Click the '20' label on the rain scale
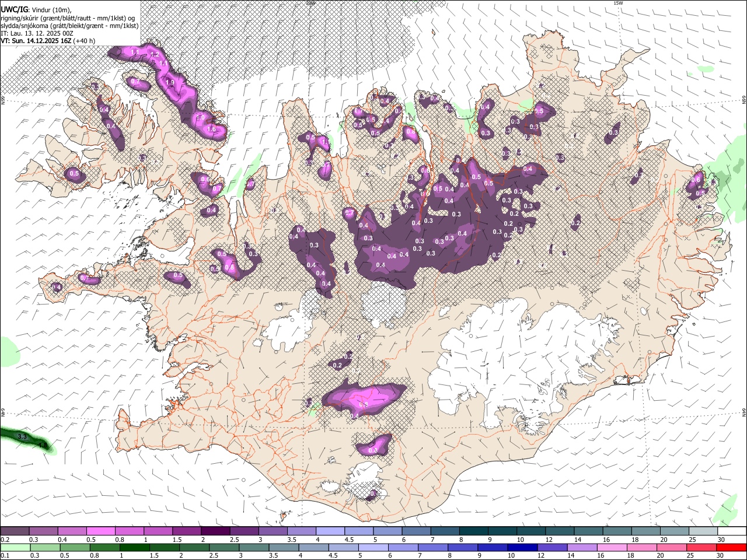The width and height of the screenshot is (747, 560). pos(660,556)
